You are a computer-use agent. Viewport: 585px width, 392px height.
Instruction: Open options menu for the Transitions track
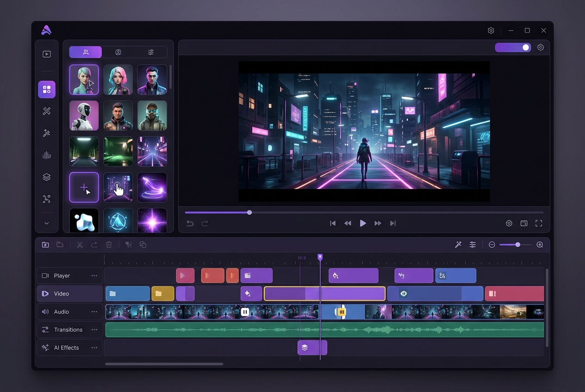94,330
